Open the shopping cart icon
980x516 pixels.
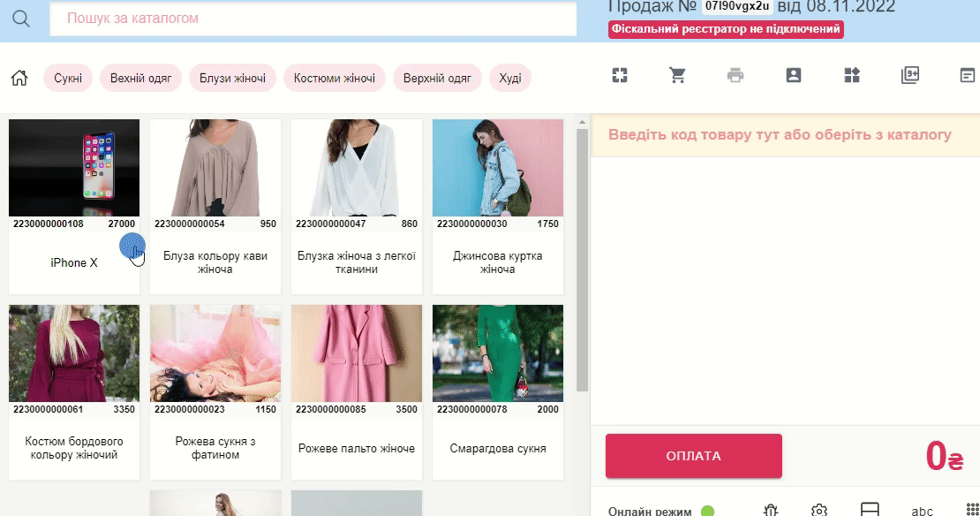(x=677, y=76)
